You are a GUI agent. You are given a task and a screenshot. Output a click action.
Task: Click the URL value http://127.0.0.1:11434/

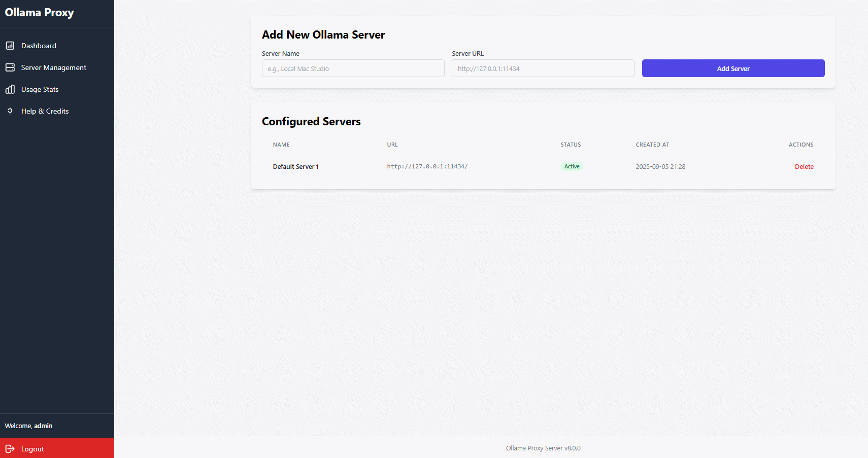point(427,166)
